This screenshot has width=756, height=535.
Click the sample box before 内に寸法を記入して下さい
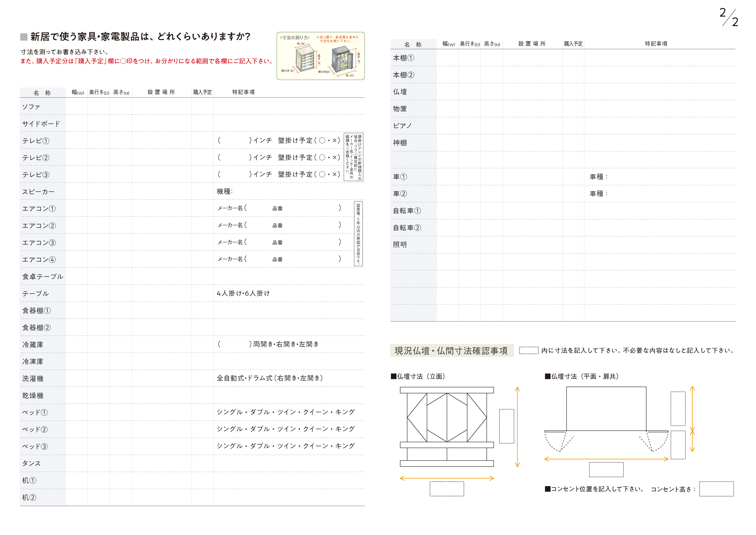click(529, 350)
